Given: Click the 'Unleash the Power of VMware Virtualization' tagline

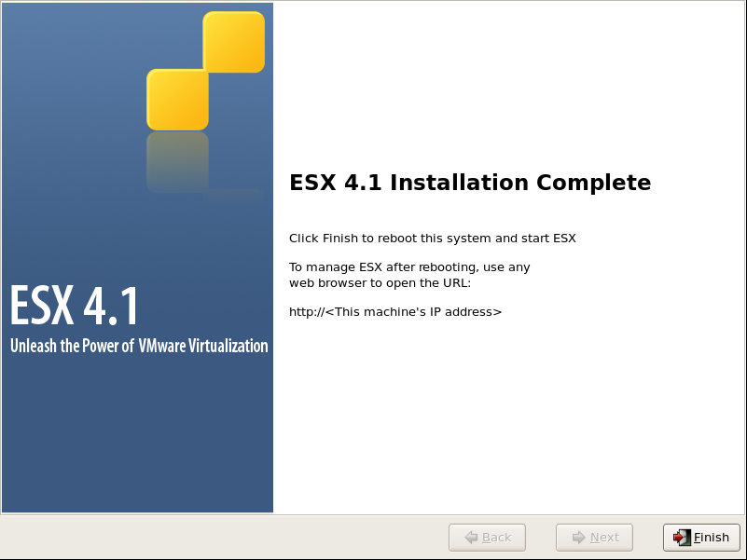Looking at the screenshot, I should tap(139, 346).
